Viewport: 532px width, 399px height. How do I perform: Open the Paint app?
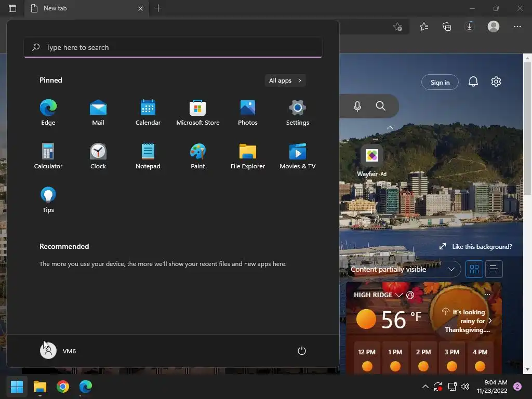[198, 156]
